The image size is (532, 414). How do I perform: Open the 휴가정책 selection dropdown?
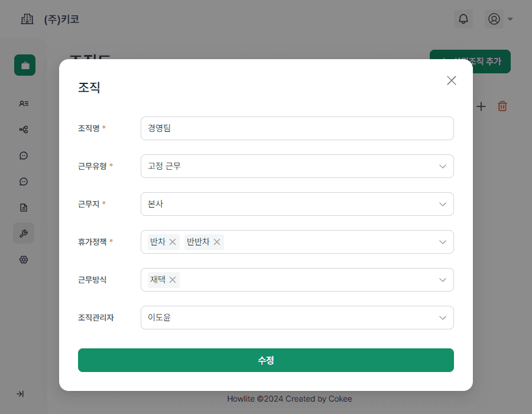(331, 242)
